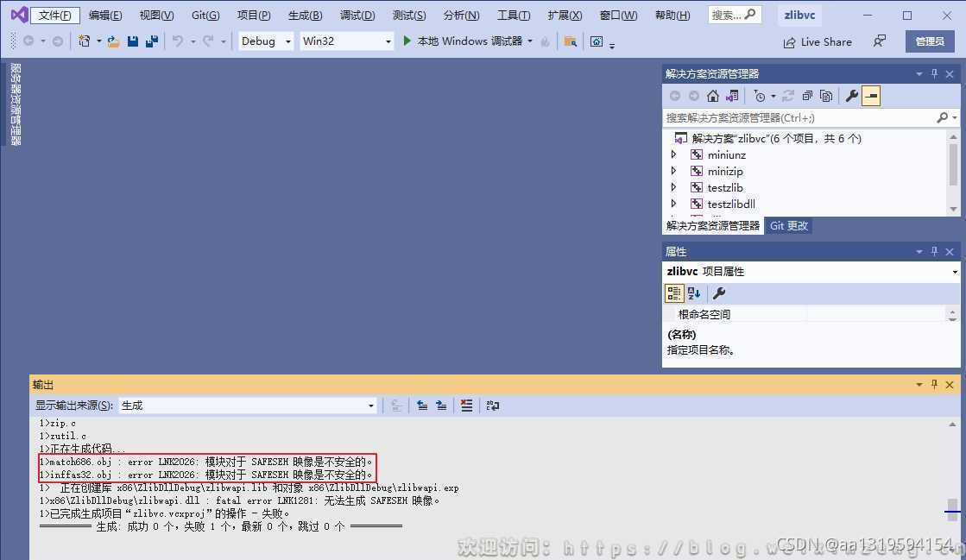Click the save file disk icon
Viewport: 966px width, 560px height.
point(132,41)
